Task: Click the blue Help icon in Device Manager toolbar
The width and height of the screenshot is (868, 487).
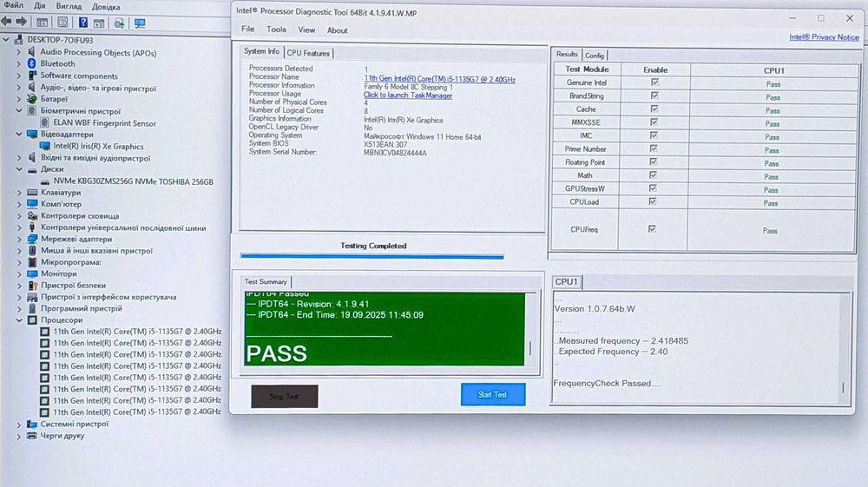Action: pos(82,23)
